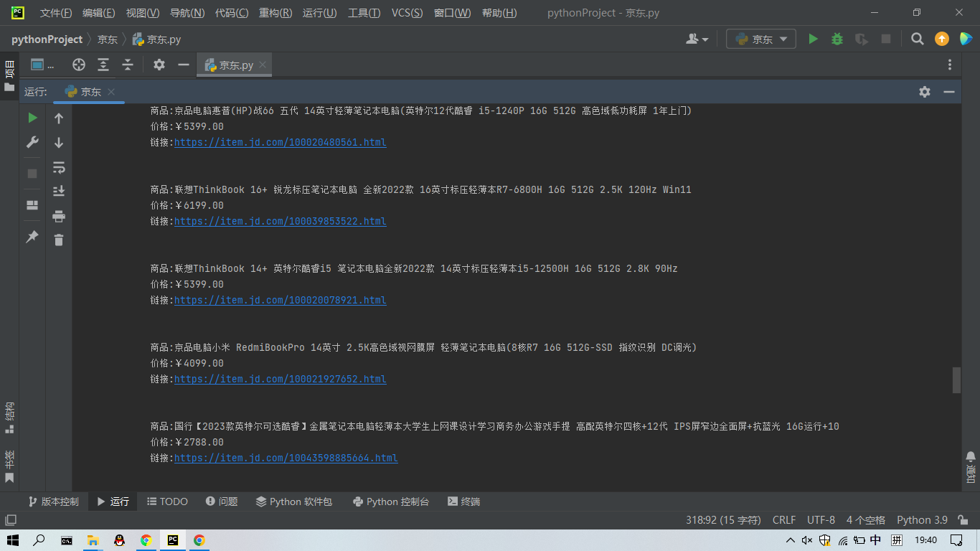Image resolution: width=980 pixels, height=551 pixels.
Task: Stop the running process square icon
Action: (x=32, y=174)
